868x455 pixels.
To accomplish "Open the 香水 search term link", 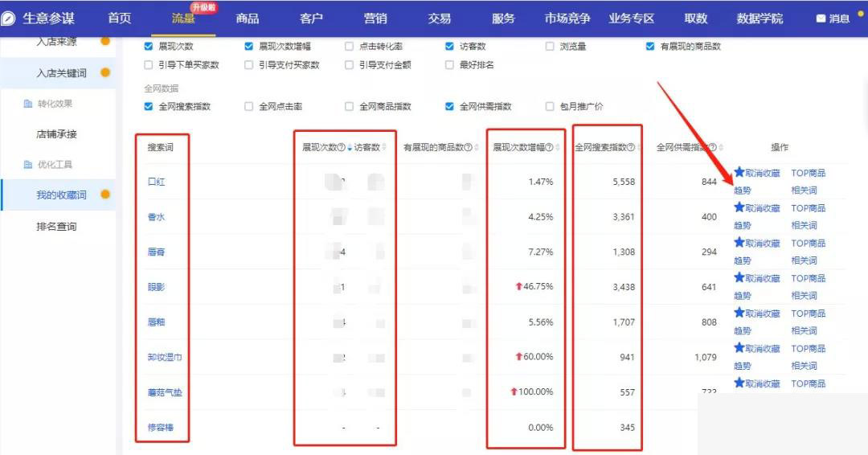I will [156, 217].
